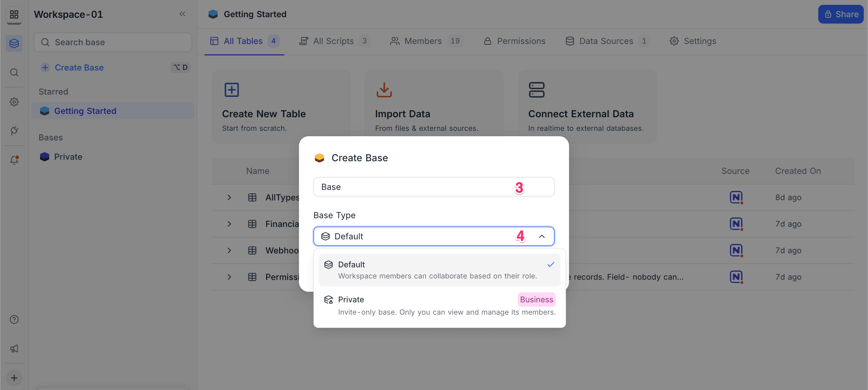Open the bases layers icon in sidebar
Viewport: 868px width, 390px height.
[14, 43]
